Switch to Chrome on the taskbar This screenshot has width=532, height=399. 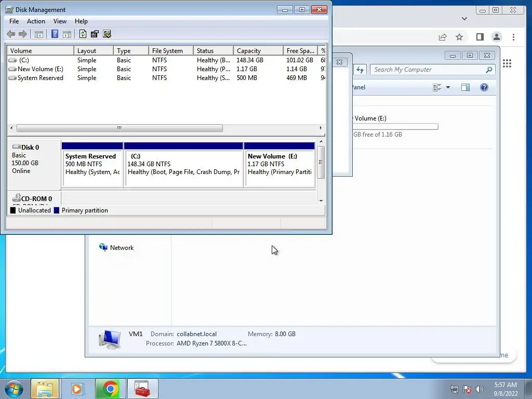110,389
